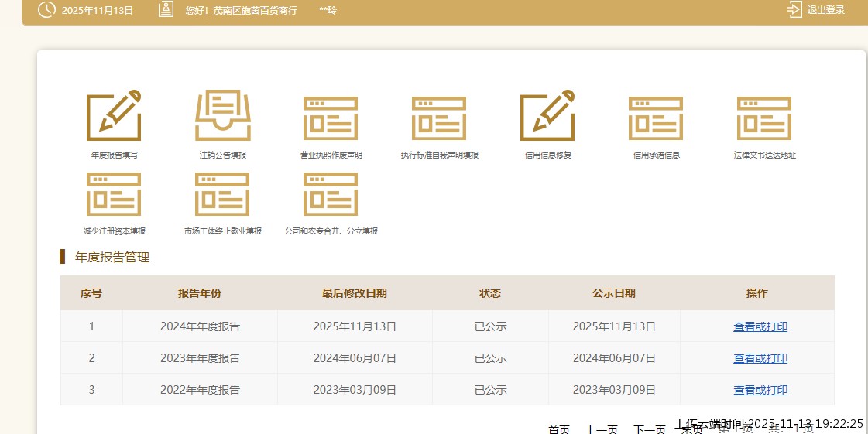This screenshot has height=434, width=868.
Task: Select 市场主体终止歇业填报 icon
Action: click(x=222, y=193)
